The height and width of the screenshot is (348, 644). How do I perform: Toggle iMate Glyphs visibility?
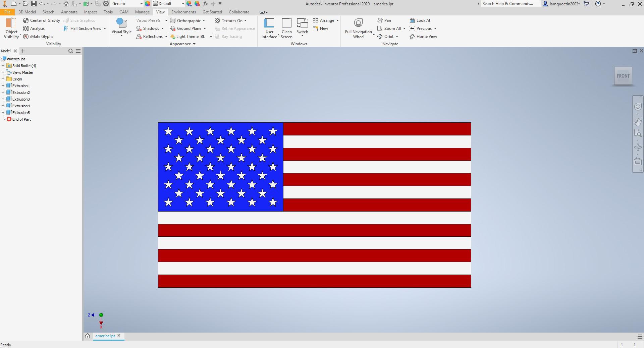tap(38, 37)
